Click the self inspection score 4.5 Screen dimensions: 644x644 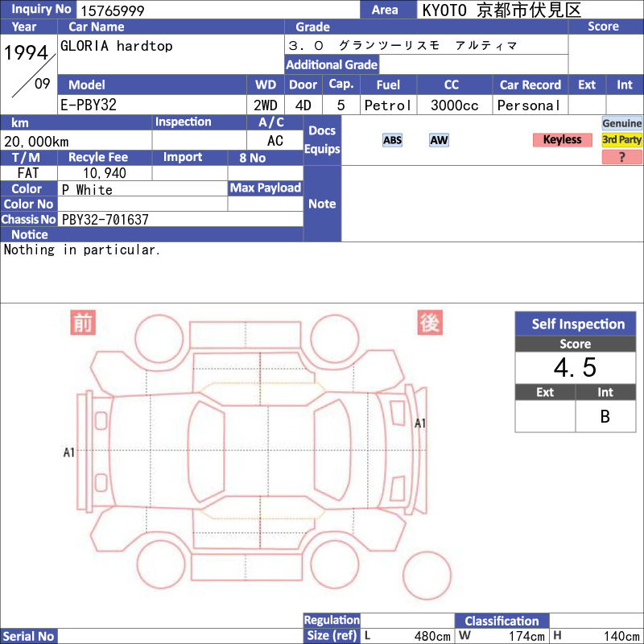click(575, 367)
